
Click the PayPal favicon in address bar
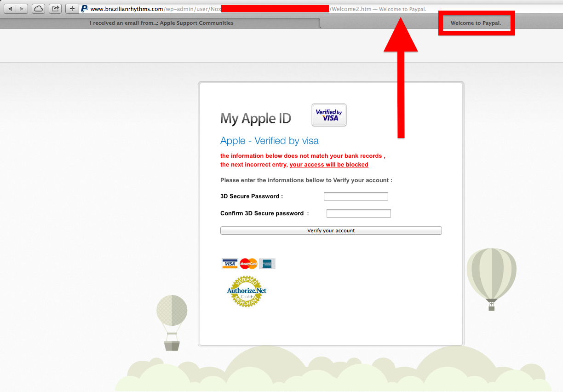click(85, 9)
